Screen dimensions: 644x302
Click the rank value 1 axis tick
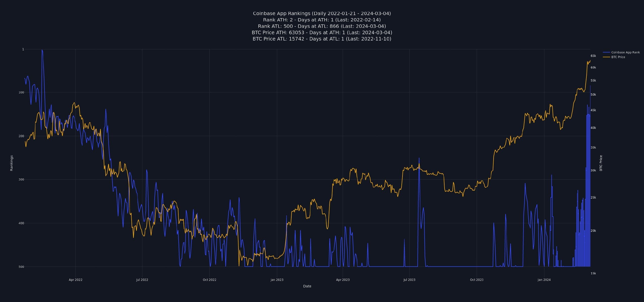coord(23,49)
